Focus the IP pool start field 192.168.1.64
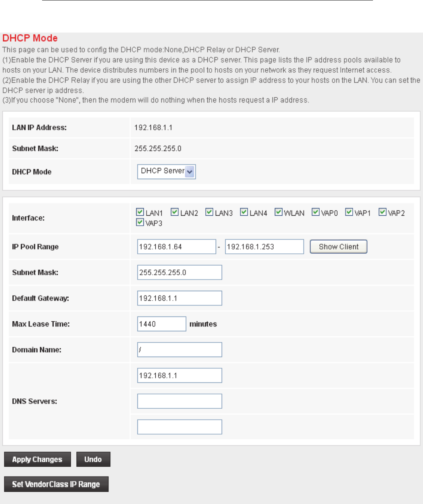This screenshot has width=423, height=504. (x=177, y=247)
